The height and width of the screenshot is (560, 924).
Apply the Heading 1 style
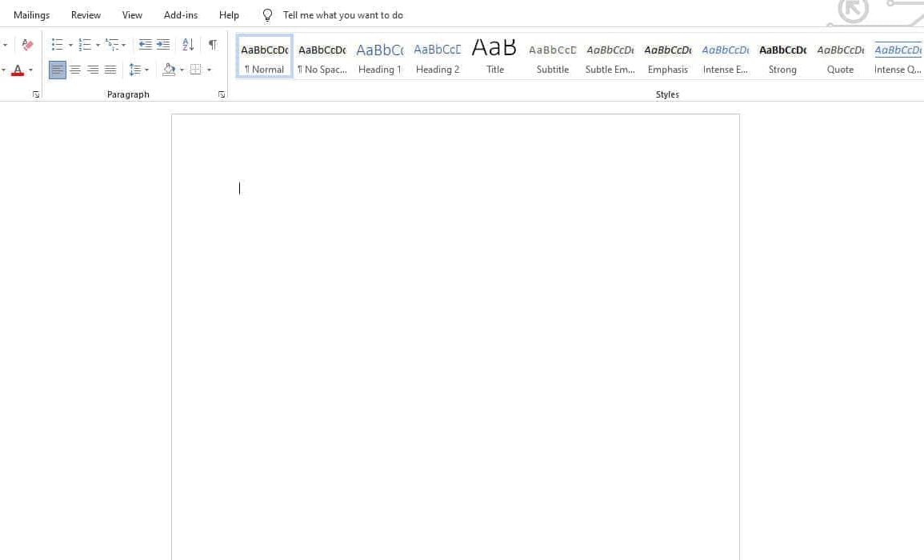pyautogui.click(x=379, y=57)
